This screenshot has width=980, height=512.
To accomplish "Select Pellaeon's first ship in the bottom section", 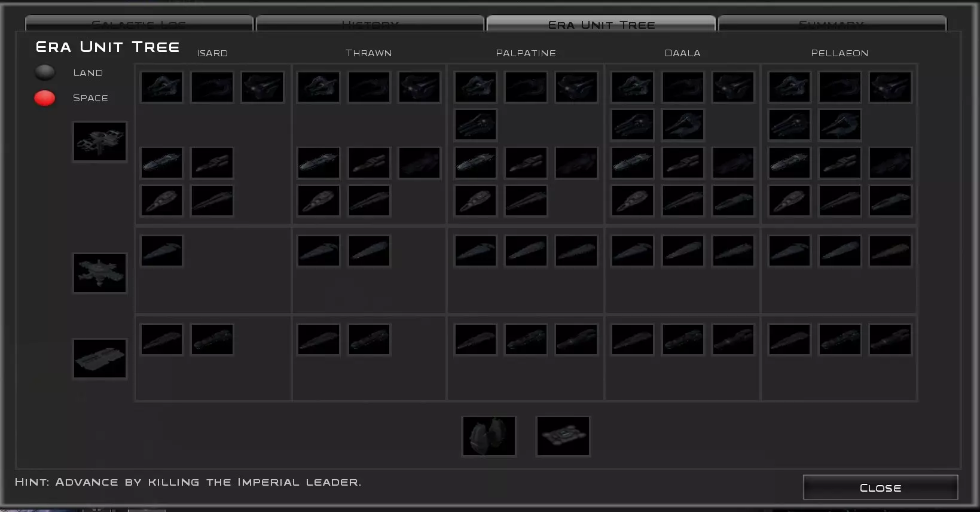I will 789,339.
